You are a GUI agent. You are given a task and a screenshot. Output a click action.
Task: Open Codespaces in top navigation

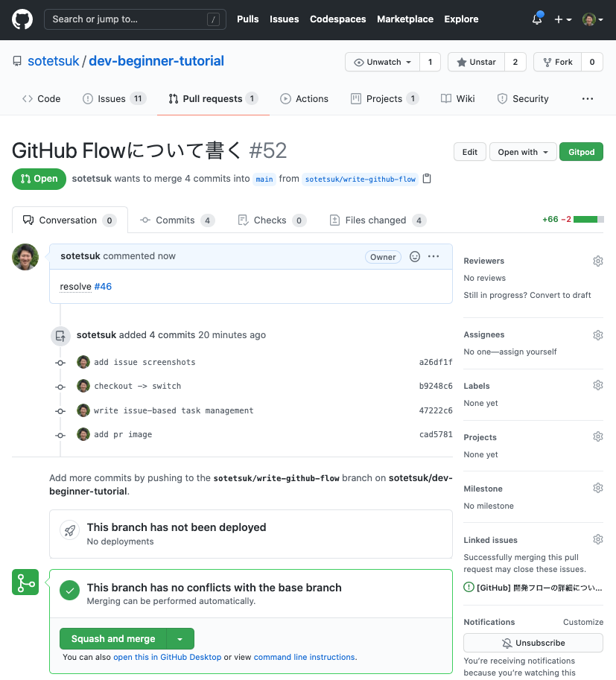coord(338,19)
